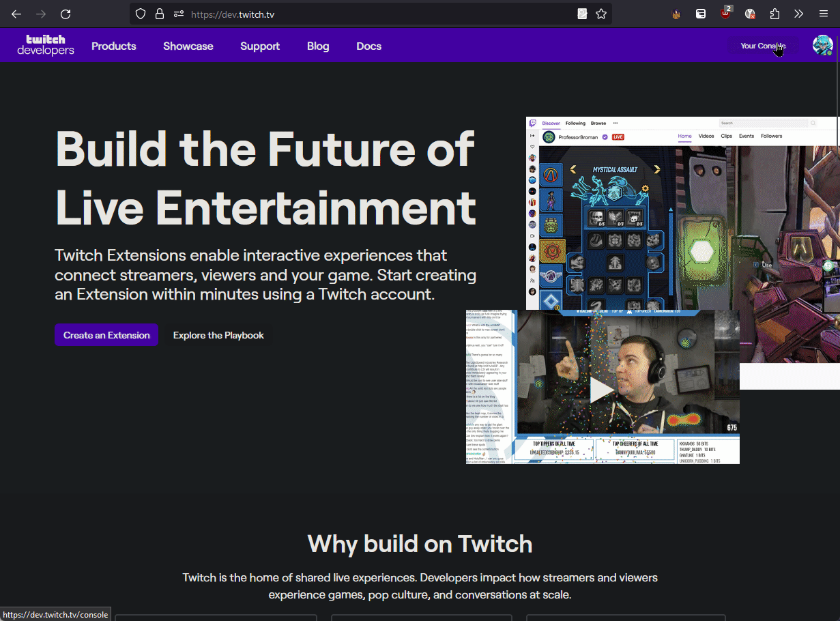The width and height of the screenshot is (840, 621).
Task: Click the round extension icon with red mark
Action: point(750,14)
